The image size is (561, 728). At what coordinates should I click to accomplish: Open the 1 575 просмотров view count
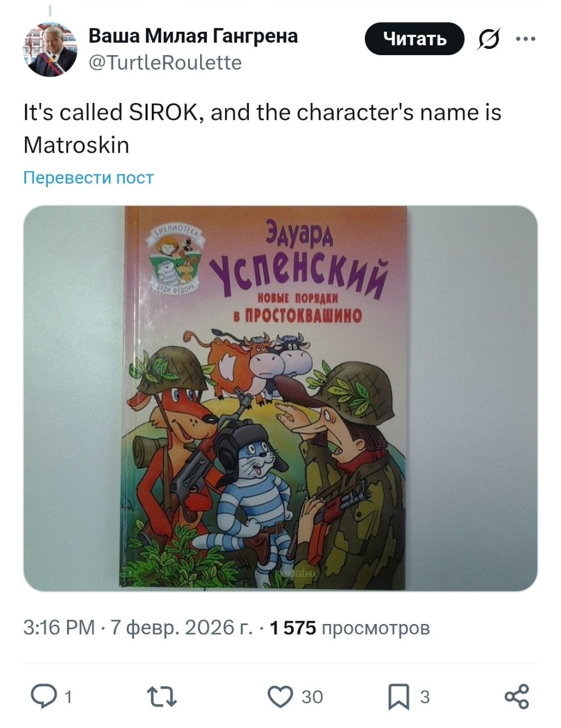[350, 627]
